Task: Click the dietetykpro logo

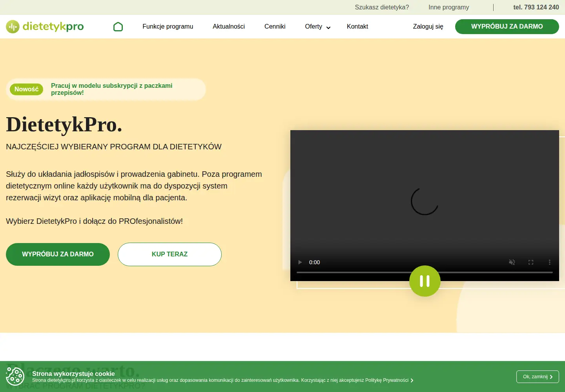Action: coord(45,27)
